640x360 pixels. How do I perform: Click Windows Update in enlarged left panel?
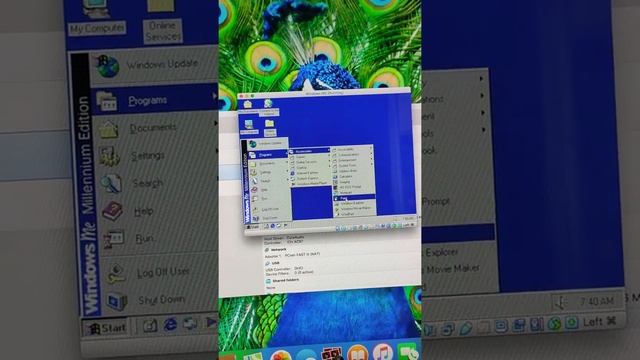(x=162, y=64)
